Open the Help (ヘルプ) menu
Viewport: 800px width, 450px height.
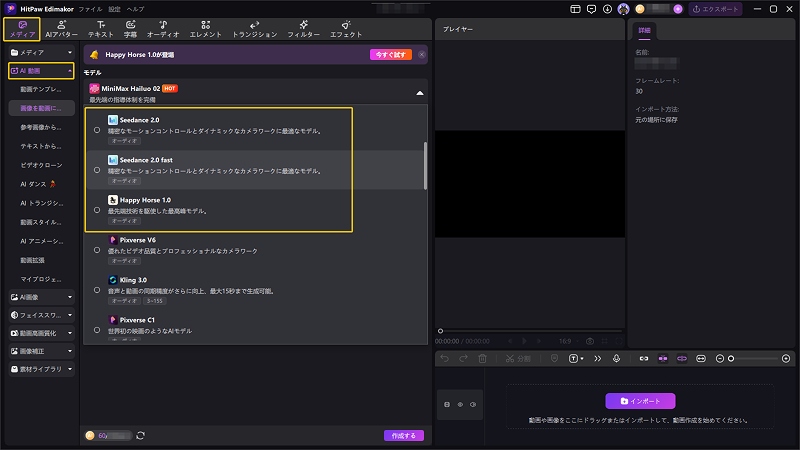(x=135, y=9)
